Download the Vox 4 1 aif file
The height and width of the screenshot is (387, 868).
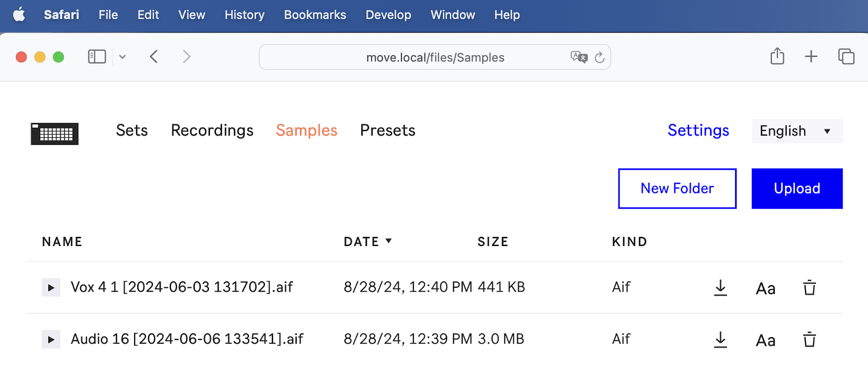pos(720,287)
